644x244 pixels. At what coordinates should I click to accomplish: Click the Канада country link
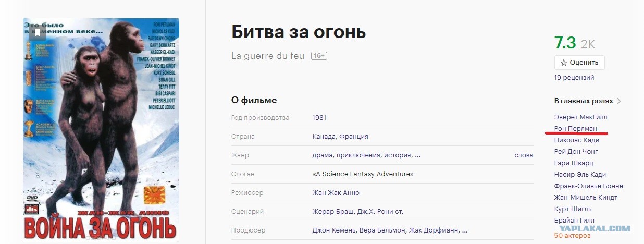(x=324, y=137)
